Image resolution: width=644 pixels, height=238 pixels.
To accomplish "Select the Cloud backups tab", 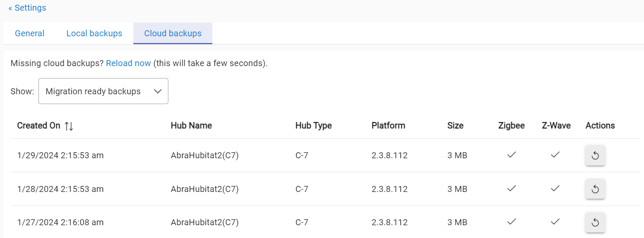I will (x=173, y=33).
